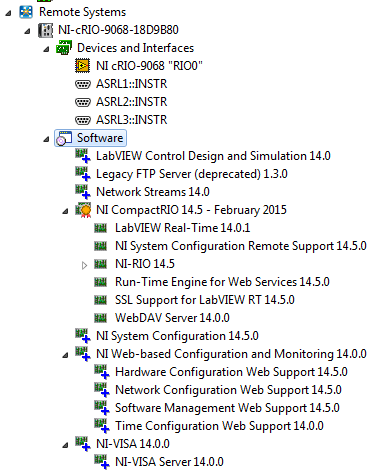Click the ASRL1::INSTR serial port icon
Image resolution: width=383 pixels, height=471 pixels.
pyautogui.click(x=82, y=84)
